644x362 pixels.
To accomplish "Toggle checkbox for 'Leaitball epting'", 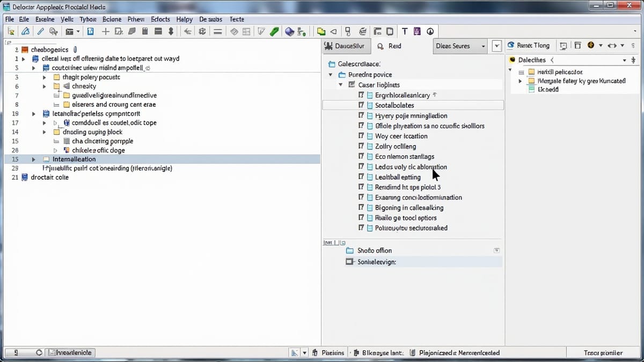I will click(361, 176).
